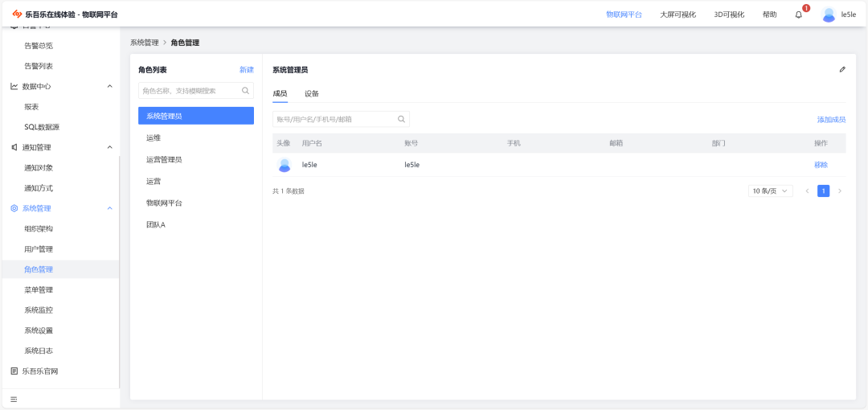The image size is (868, 410).
Task: Focus the role name search field
Action: point(196,91)
